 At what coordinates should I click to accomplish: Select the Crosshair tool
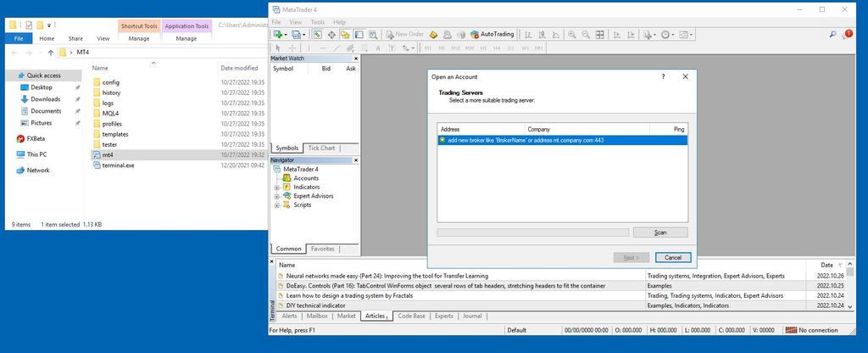[x=292, y=48]
